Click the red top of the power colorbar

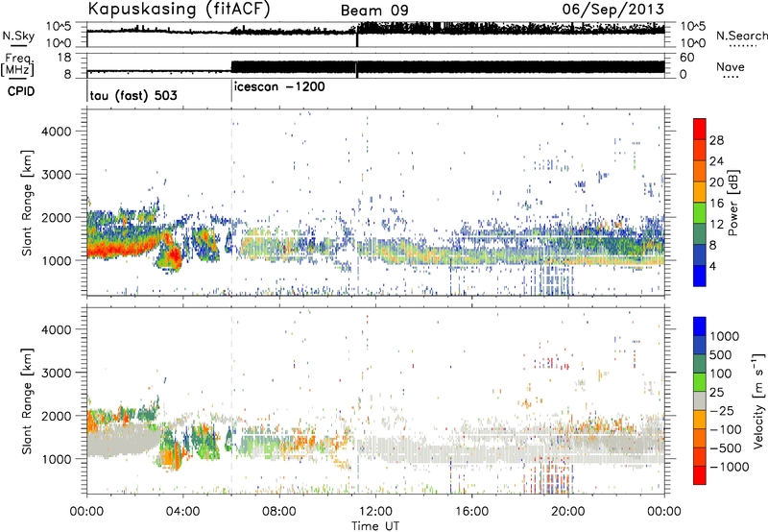(x=700, y=129)
